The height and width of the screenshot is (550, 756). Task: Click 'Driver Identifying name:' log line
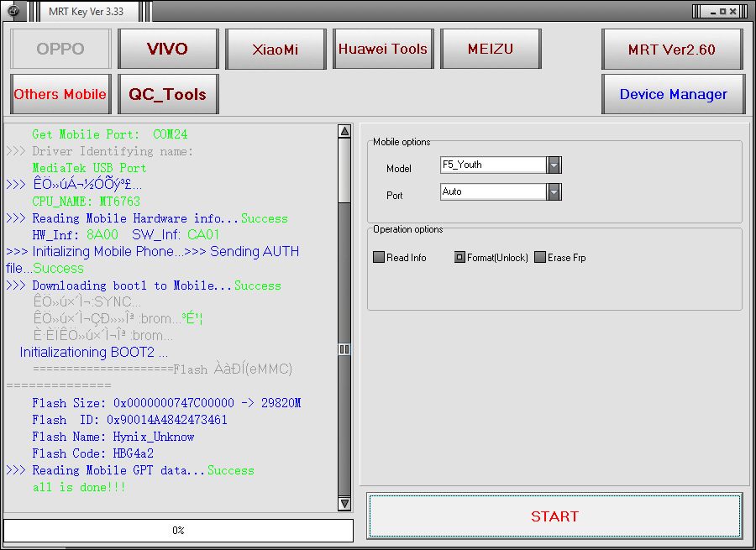pos(100,151)
